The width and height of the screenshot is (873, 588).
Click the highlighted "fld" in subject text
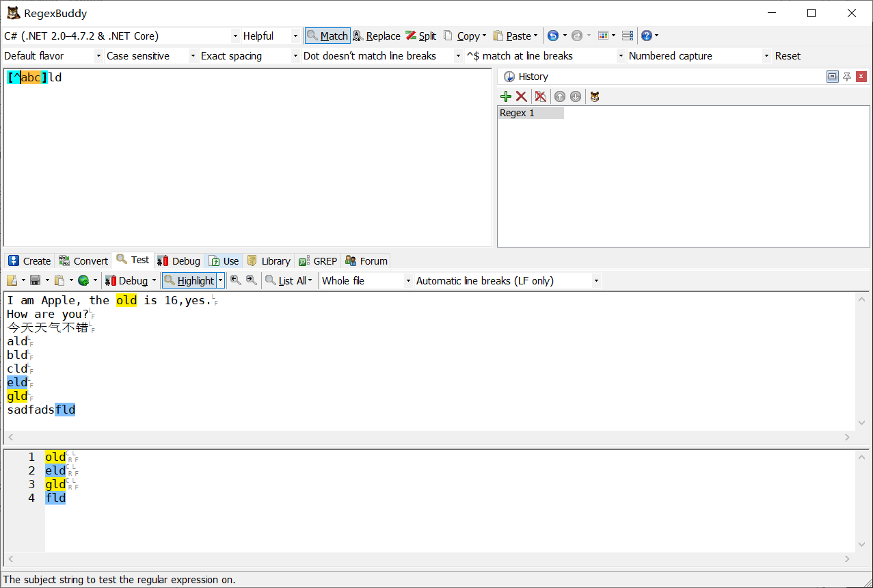(65, 410)
